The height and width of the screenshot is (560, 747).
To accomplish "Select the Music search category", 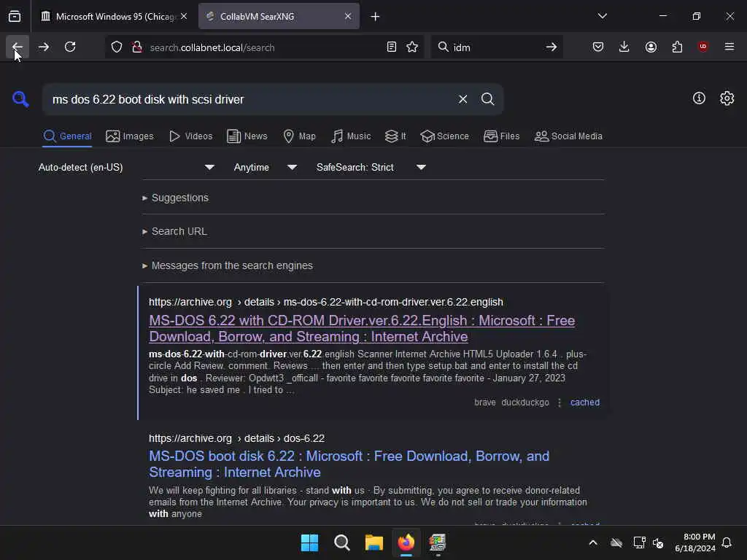I will (x=351, y=136).
